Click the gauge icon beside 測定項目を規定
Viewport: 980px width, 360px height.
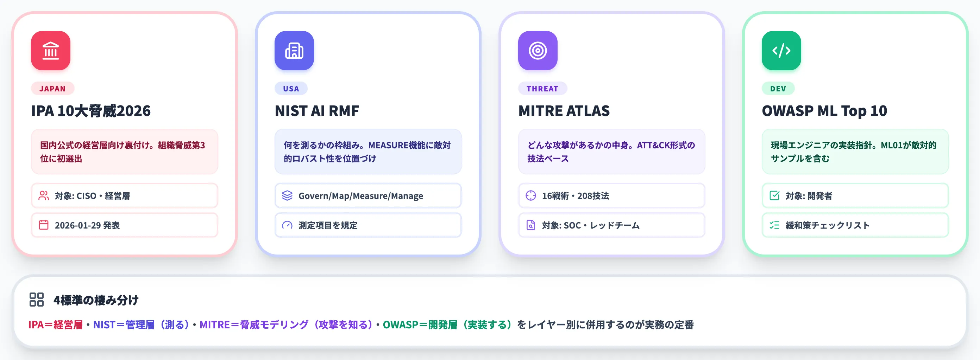point(287,225)
